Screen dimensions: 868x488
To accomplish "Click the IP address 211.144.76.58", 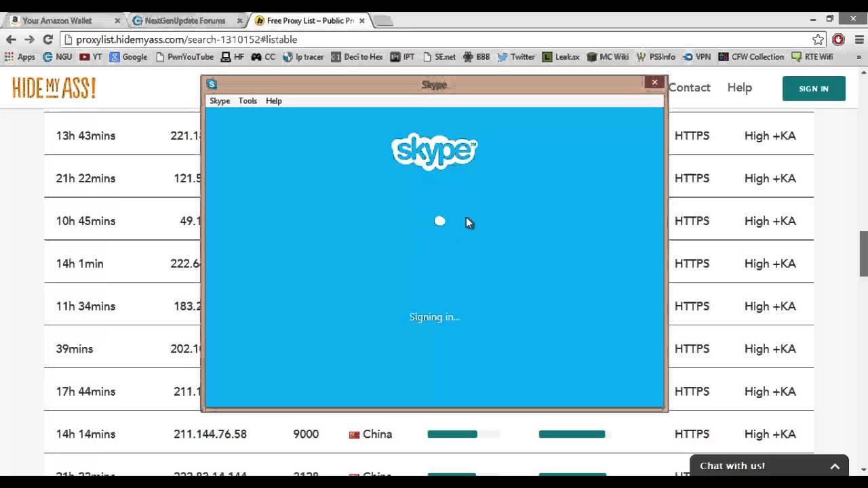I will point(210,434).
